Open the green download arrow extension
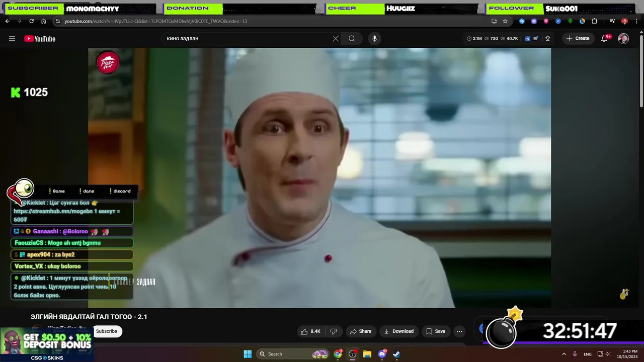644x362 pixels. coord(570,21)
